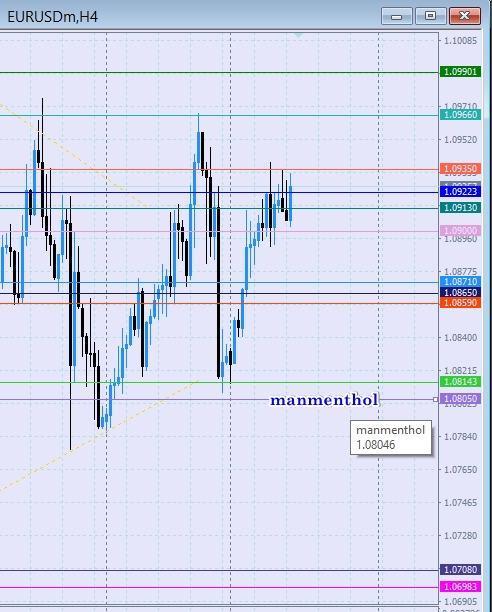Image resolution: width=492 pixels, height=612 pixels.
Task: Close the EURUSDm,H4 chart window
Action: 465,16
